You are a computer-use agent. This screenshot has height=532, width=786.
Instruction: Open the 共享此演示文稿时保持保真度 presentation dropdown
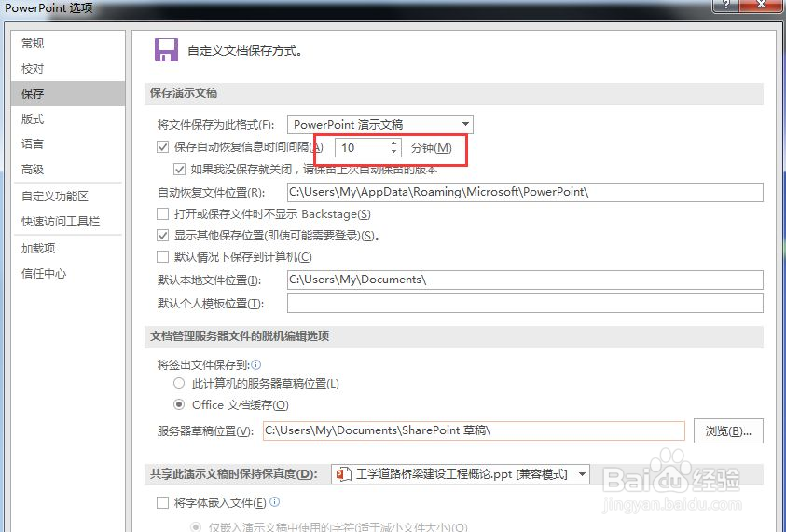pyautogui.click(x=461, y=474)
